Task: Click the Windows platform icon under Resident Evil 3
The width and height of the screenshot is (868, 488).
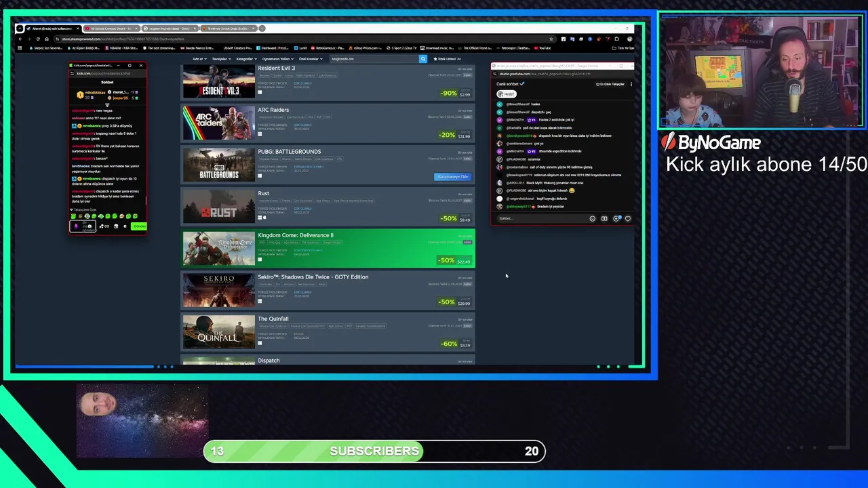Action: (260, 92)
